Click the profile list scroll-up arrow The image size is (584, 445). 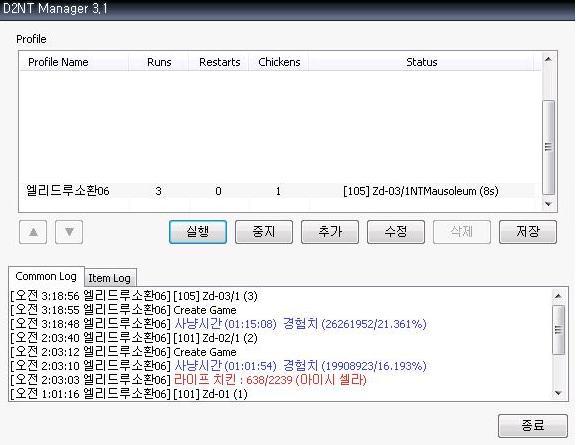[x=548, y=59]
